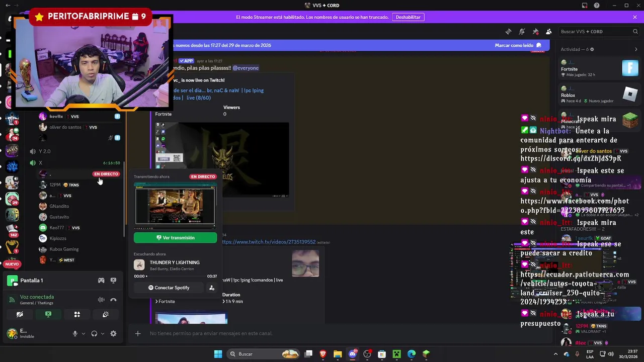Open OBS Studio on taskbar
Image resolution: width=644 pixels, height=362 pixels.
[367, 354]
